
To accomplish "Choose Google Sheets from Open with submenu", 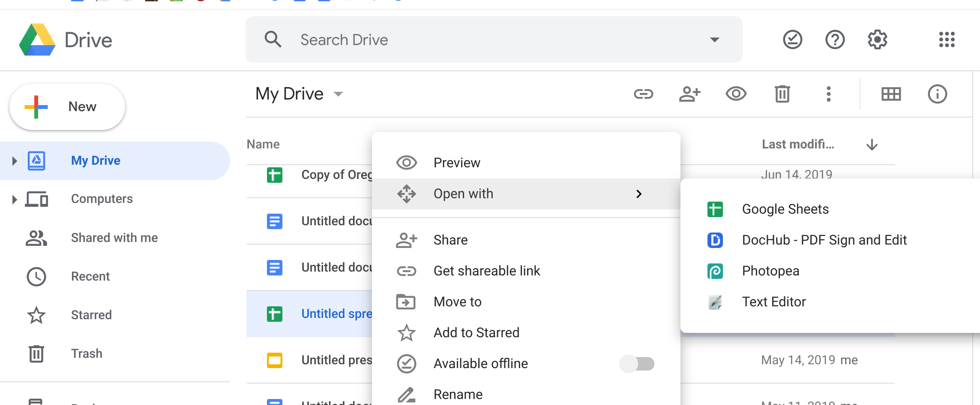I will pos(785,209).
